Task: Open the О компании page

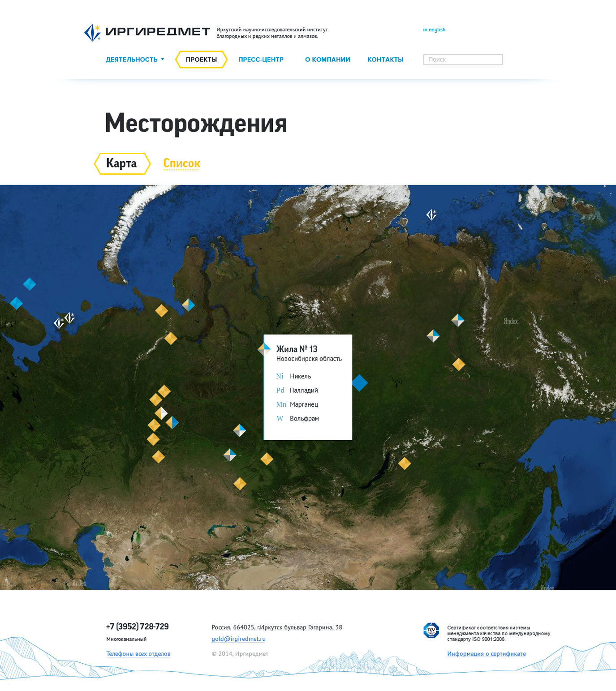Action: click(x=327, y=60)
